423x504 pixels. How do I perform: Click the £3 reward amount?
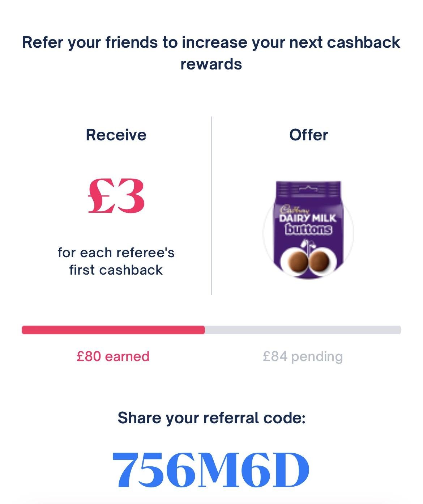point(116,196)
